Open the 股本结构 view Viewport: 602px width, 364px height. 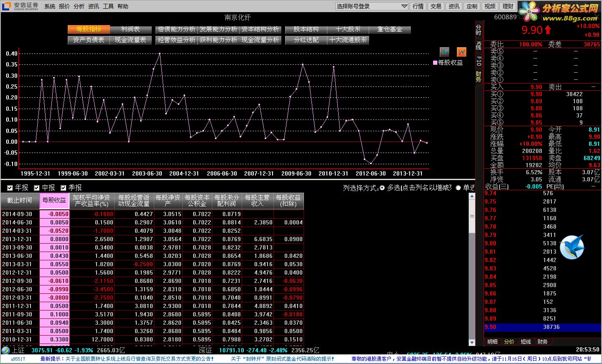[x=306, y=29]
